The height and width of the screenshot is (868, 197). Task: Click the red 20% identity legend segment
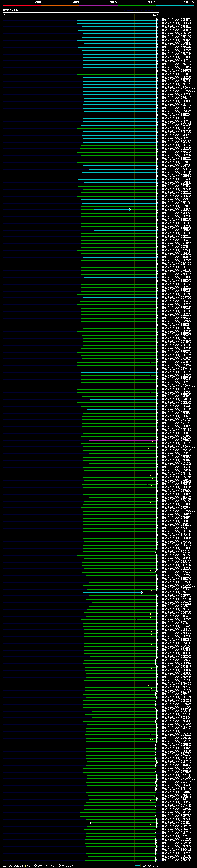(x=22, y=6)
